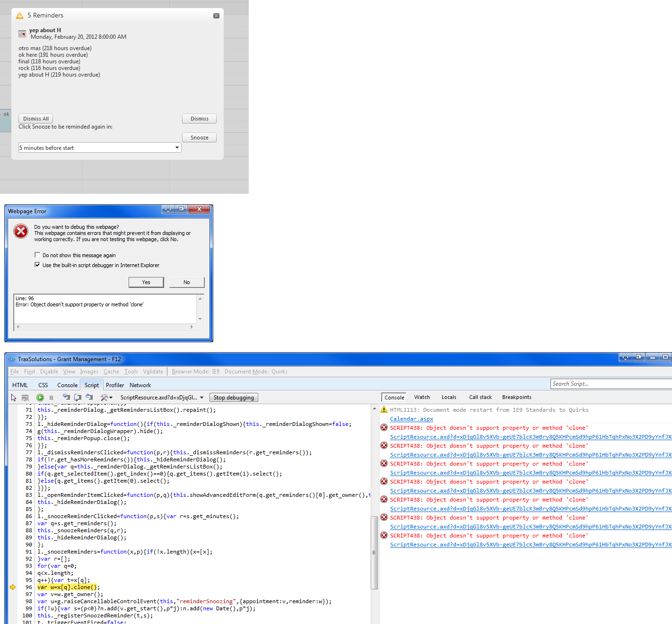Select the 'final (118 hours overdue)' reminder
This screenshot has width=672, height=624.
(x=50, y=61)
